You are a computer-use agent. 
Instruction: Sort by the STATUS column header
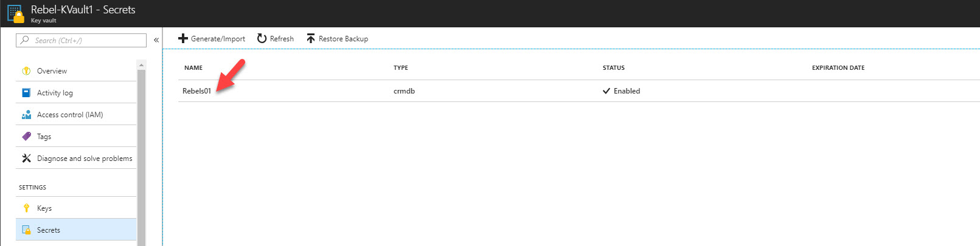613,68
